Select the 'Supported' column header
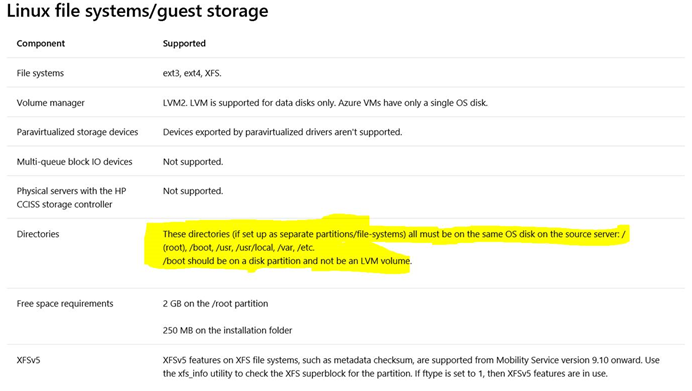This screenshot has width=692, height=391. coord(184,43)
